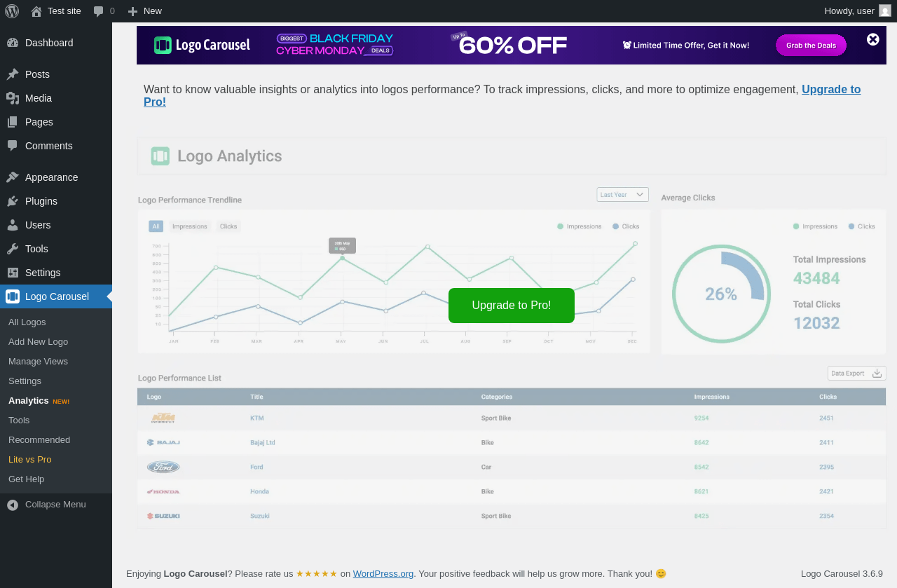Viewport: 897px width, 588px height.
Task: Select the Clicks trendline filter tab
Action: (x=228, y=226)
